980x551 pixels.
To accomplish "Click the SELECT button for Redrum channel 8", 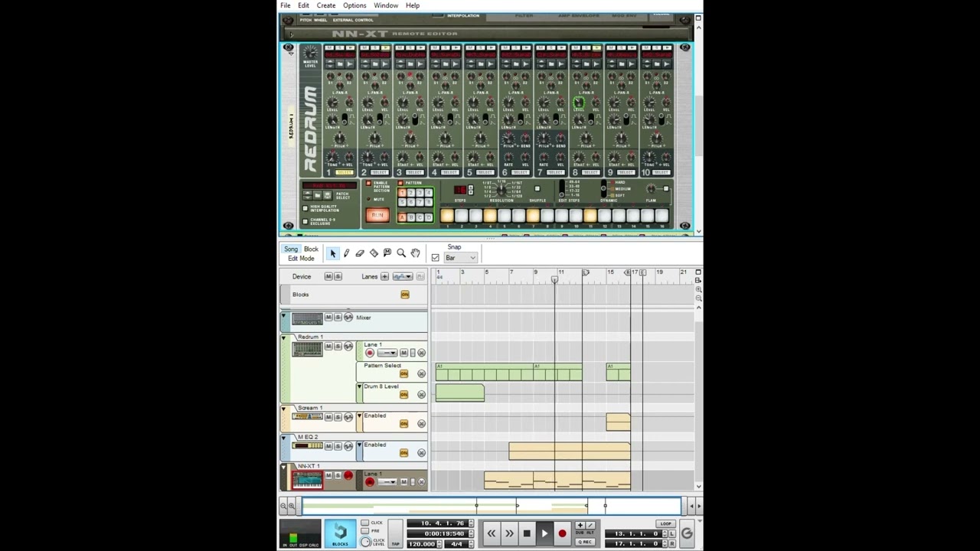I will (x=591, y=173).
